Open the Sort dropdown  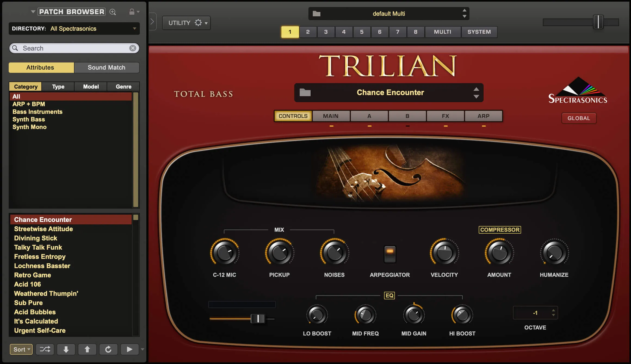[x=21, y=349]
